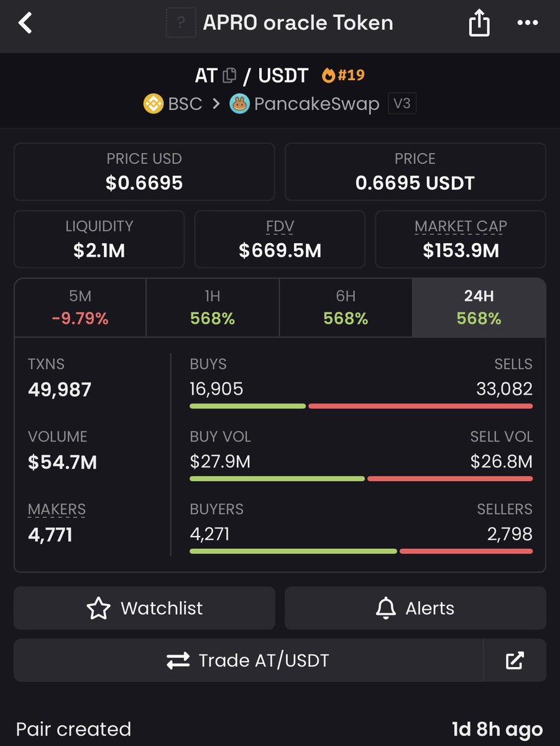Screen dimensions: 560x746
Task: Tap the PancakeSwap bunny logo
Action: point(239,103)
